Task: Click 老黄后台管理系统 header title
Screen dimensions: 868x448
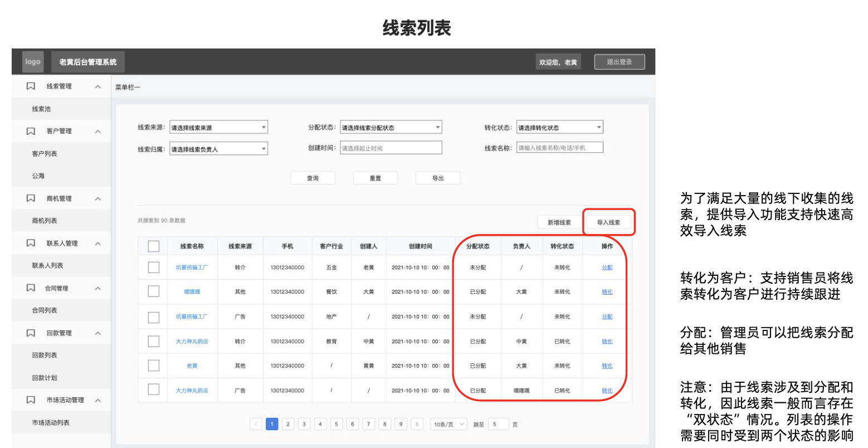Action: click(88, 62)
